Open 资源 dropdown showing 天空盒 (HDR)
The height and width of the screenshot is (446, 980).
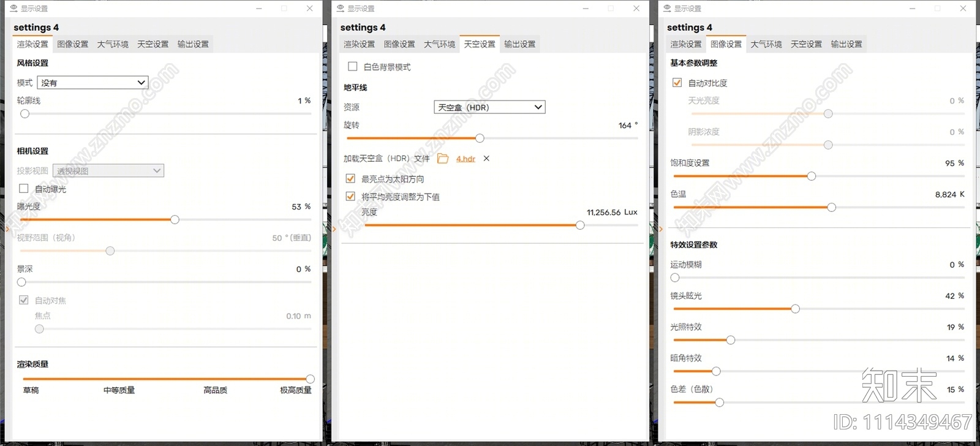(x=489, y=107)
